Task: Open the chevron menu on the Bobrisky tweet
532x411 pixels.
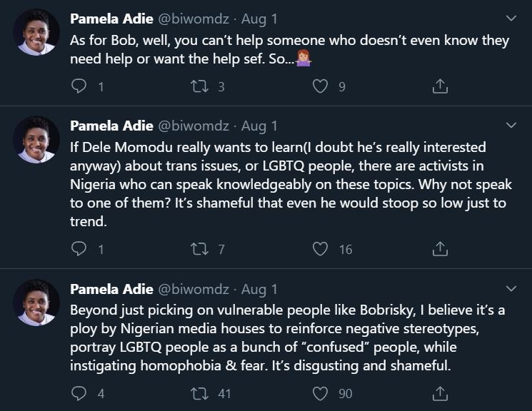Action: [x=511, y=288]
